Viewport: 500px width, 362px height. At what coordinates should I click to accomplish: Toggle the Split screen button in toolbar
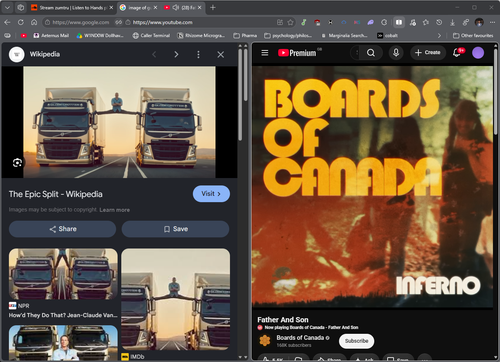tap(399, 22)
